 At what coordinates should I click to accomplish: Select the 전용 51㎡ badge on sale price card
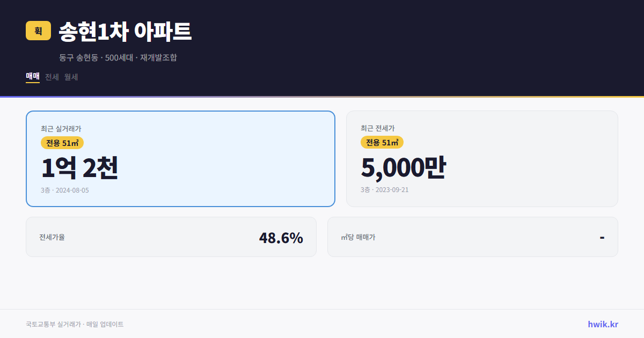(x=61, y=143)
